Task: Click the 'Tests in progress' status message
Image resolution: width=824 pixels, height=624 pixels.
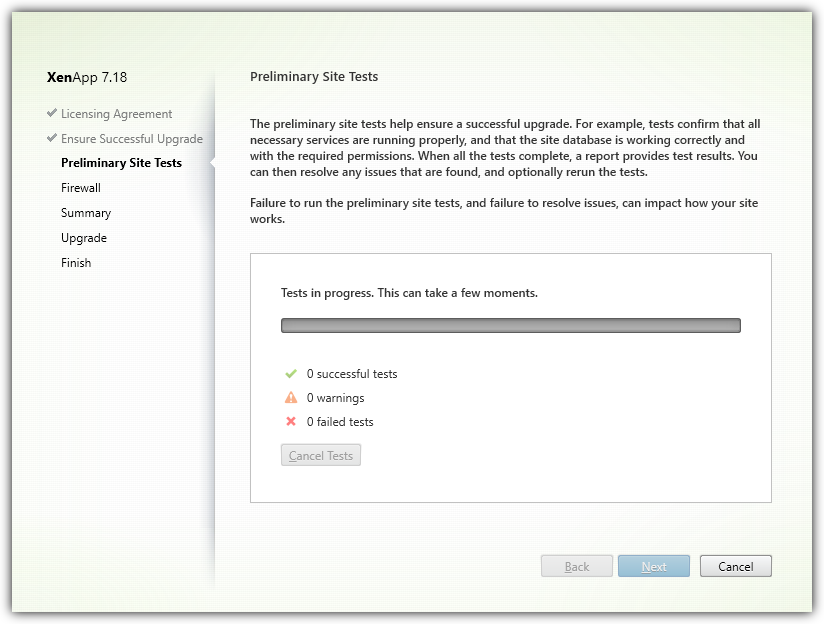Action: coord(410,294)
